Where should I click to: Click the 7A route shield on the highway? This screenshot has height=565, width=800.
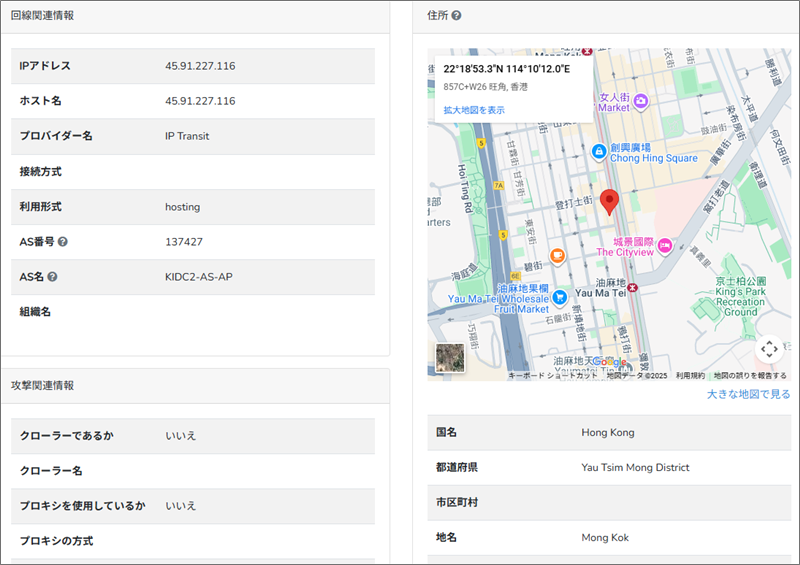click(497, 185)
